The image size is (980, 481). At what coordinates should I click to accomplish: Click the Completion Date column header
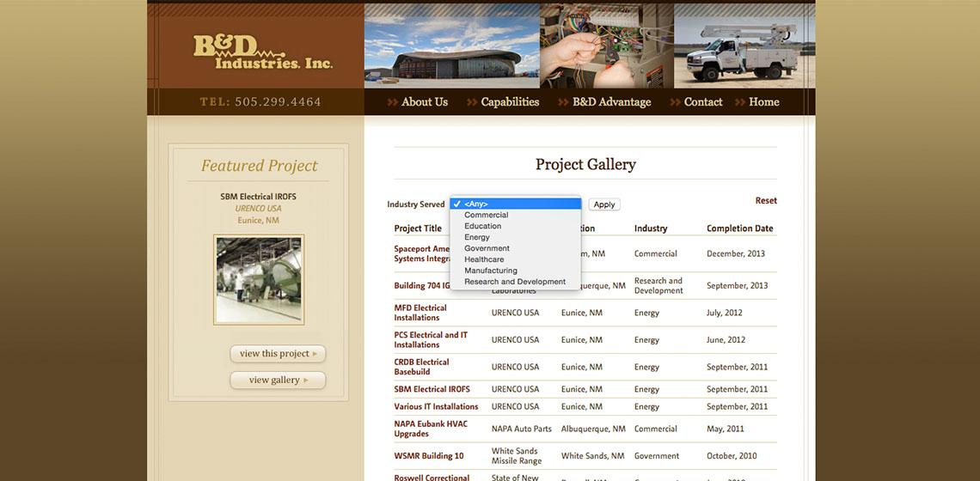[x=740, y=228]
